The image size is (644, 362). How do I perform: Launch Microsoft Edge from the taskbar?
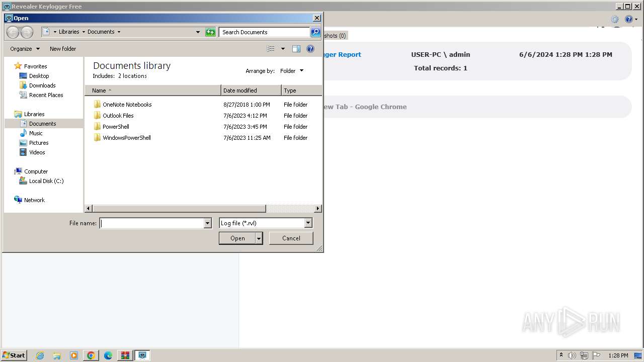click(108, 355)
